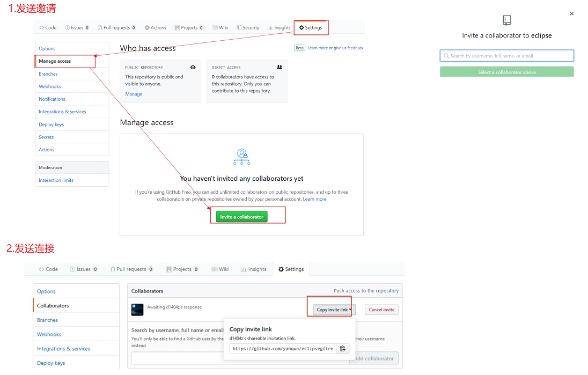
Task: Click the repository icon above the invite title
Action: pos(507,20)
